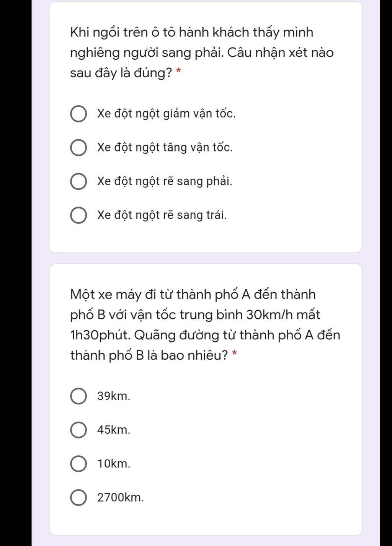This screenshot has height=546, width=392.
Task: Click the '2700km.' answer text
Action: [x=121, y=498]
